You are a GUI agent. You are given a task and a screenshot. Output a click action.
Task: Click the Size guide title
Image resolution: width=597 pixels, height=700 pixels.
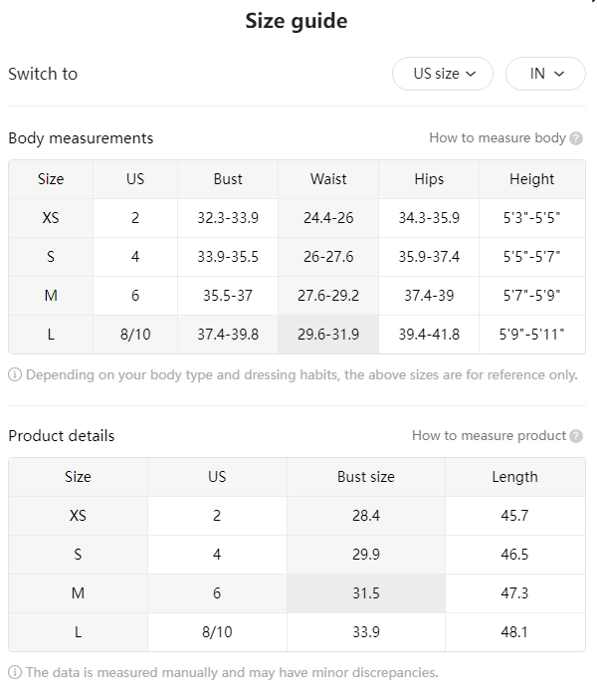[297, 21]
